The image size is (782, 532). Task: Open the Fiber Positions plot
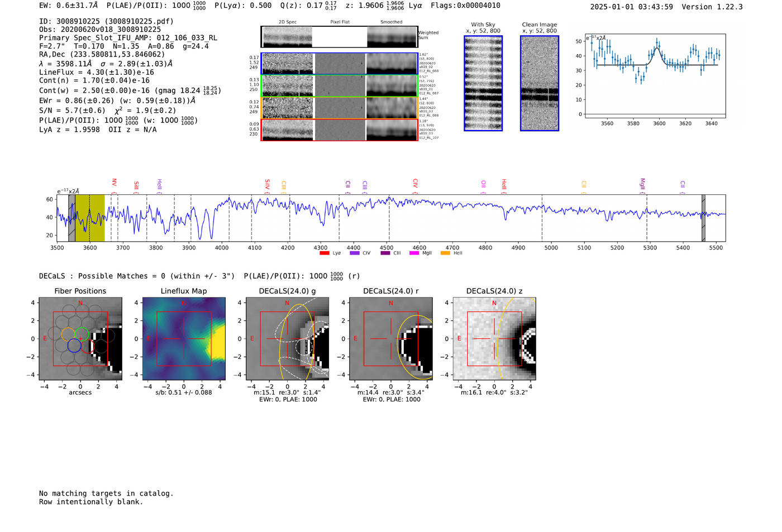pyautogui.click(x=80, y=339)
